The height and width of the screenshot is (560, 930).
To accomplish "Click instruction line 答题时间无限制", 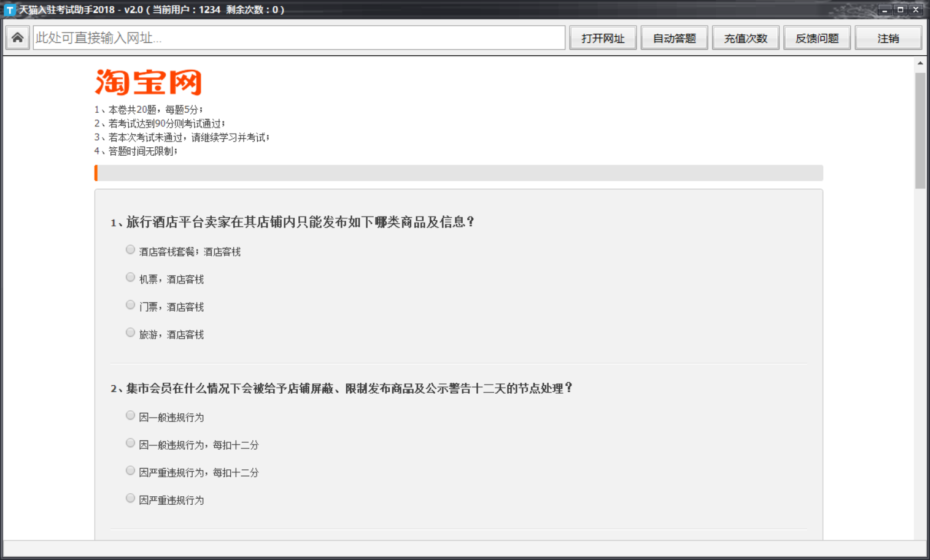I will coord(136,151).
